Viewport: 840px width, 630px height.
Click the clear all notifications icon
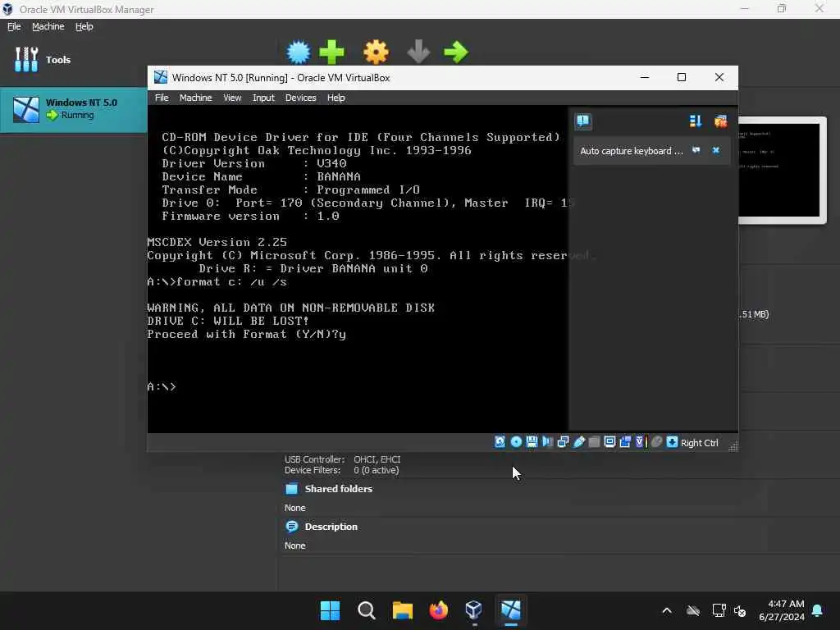click(x=720, y=121)
